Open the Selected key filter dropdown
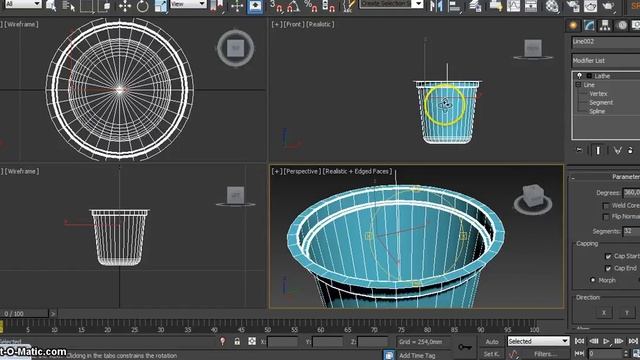The image size is (640, 360). point(538,341)
